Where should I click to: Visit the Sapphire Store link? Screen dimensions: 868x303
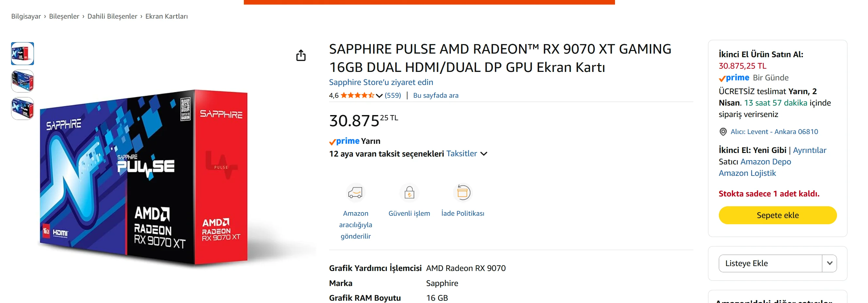[x=381, y=82]
